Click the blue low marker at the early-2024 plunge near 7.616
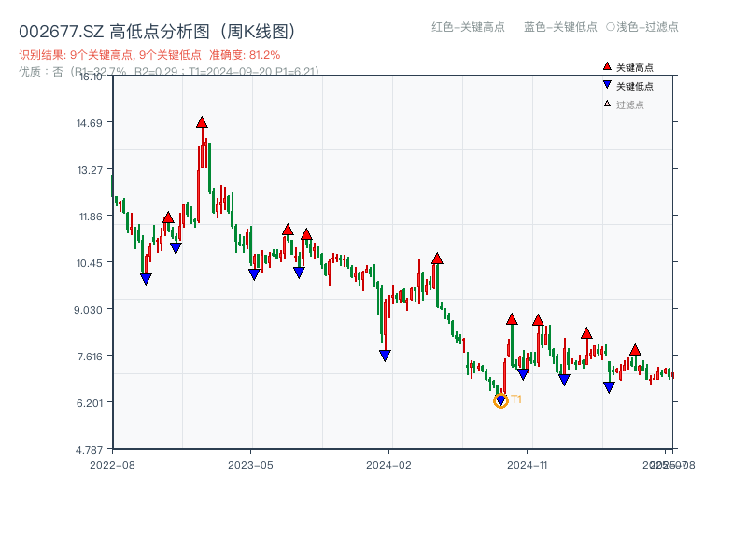747x560 pixels. (386, 356)
